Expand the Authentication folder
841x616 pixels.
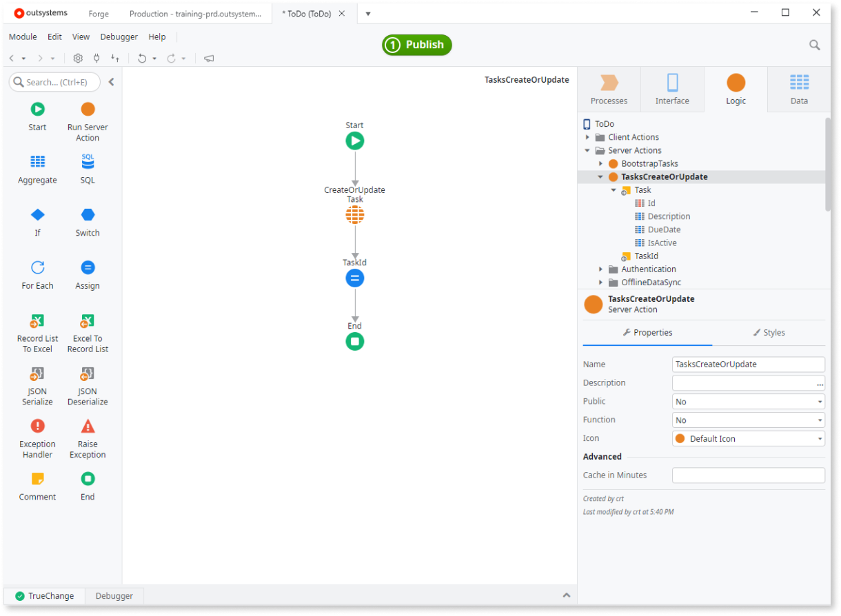click(x=600, y=269)
